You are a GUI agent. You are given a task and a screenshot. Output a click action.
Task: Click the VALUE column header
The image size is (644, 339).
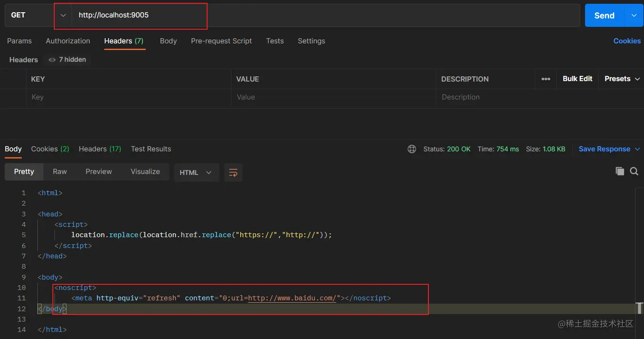(248, 79)
